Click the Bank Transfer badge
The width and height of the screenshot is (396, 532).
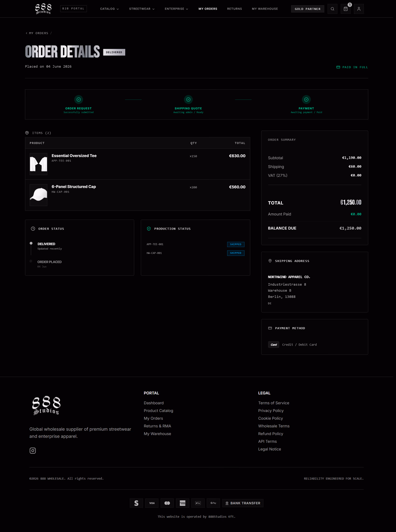point(242,503)
